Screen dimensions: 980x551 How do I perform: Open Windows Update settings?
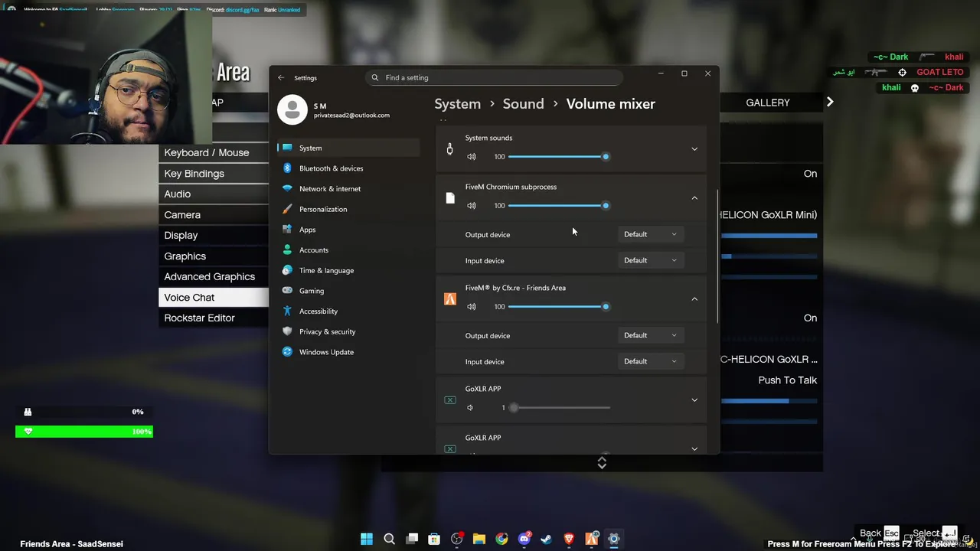348,352
